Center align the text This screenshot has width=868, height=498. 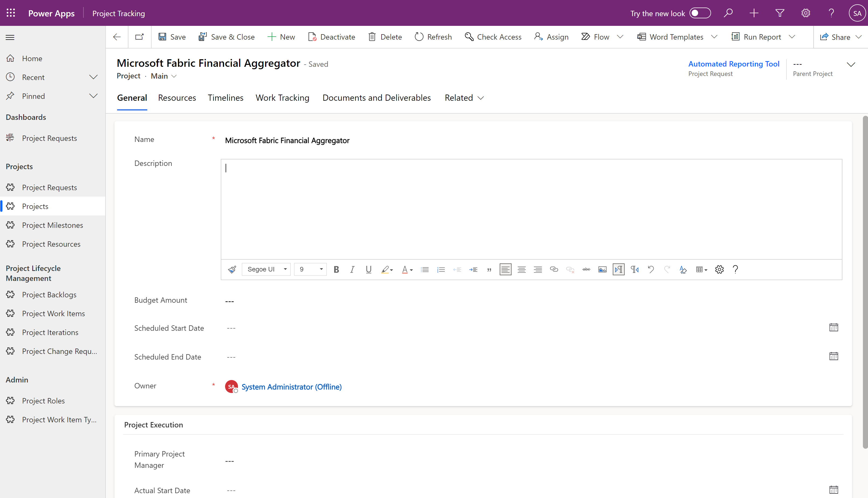click(522, 270)
